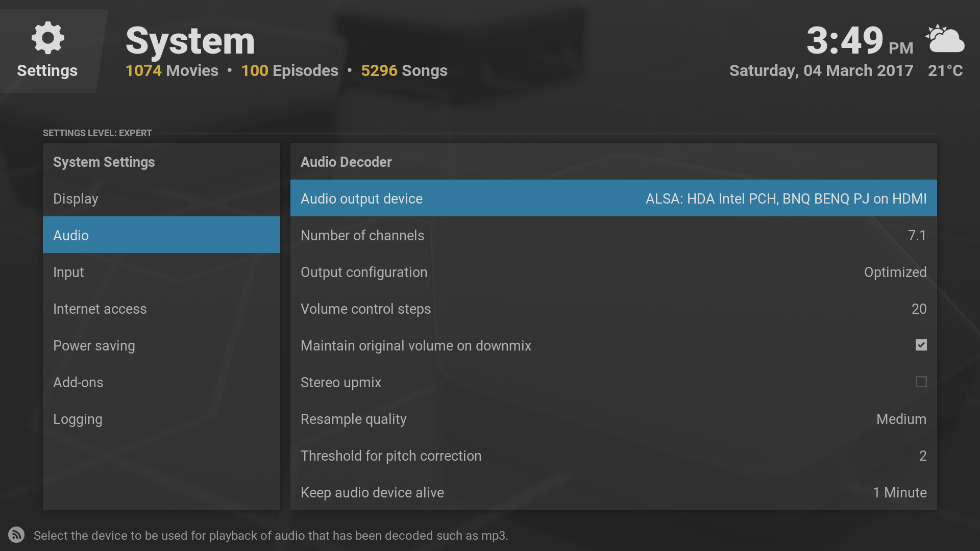Click the partly cloudy weather icon

coord(945,39)
